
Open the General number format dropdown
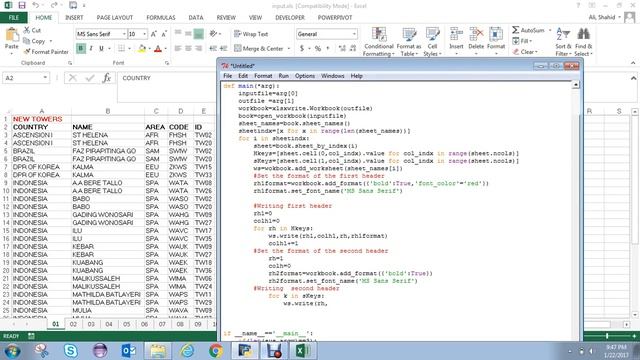click(354, 34)
